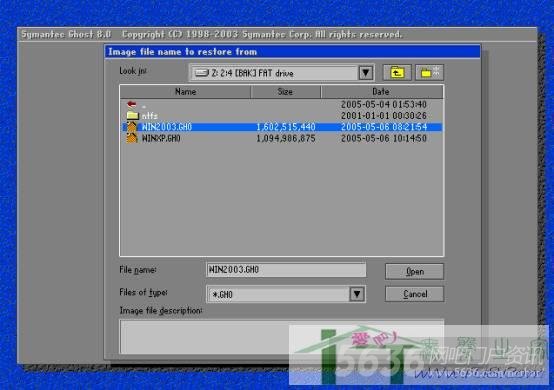Open the *.GHO file type combo box

pos(286,294)
